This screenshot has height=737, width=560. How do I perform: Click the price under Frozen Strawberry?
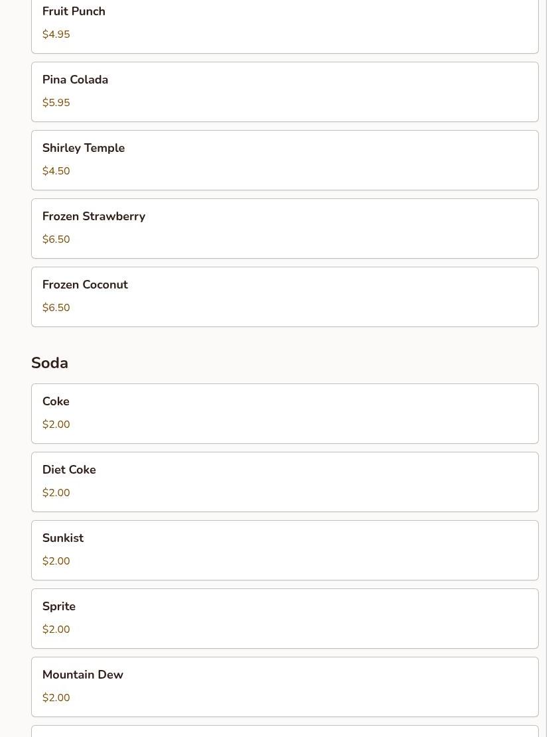point(56,239)
